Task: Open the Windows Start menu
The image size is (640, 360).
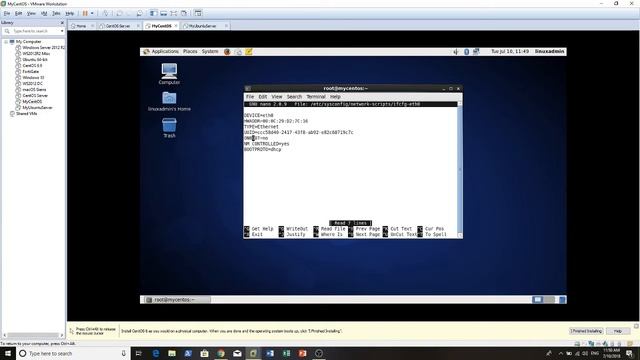Action: [x=8, y=353]
